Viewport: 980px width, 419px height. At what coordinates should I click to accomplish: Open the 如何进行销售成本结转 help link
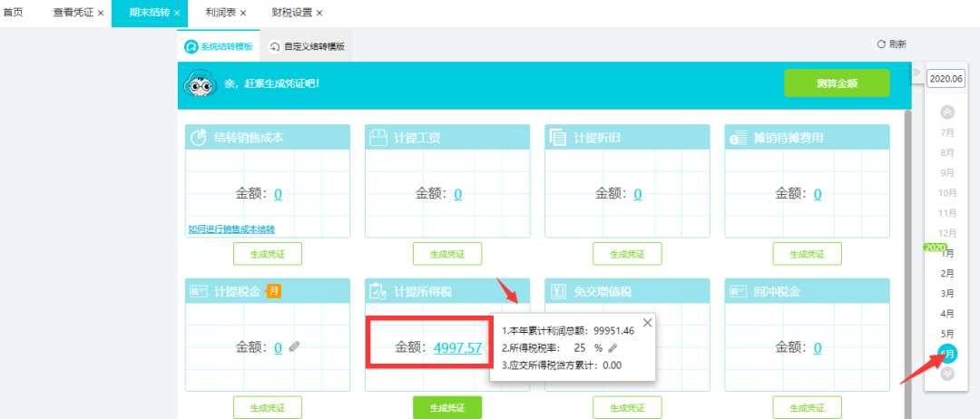231,229
